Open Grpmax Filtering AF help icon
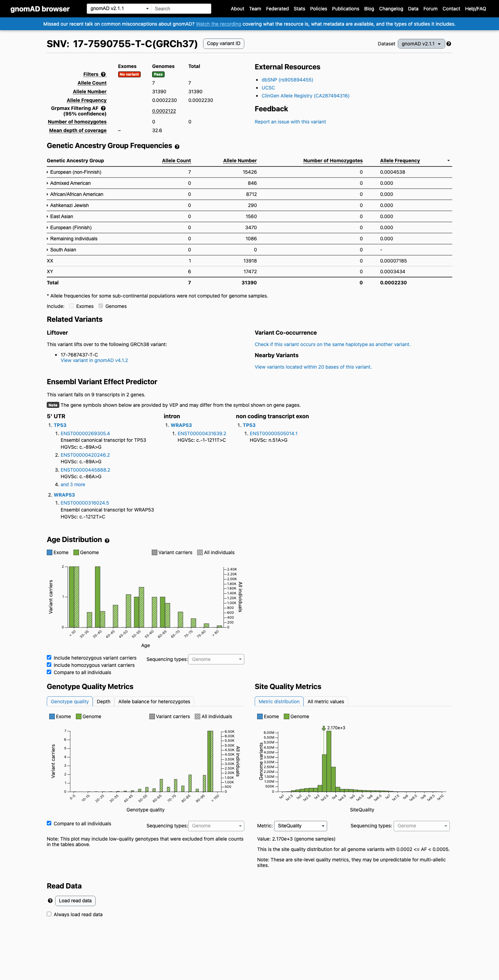 pos(103,109)
